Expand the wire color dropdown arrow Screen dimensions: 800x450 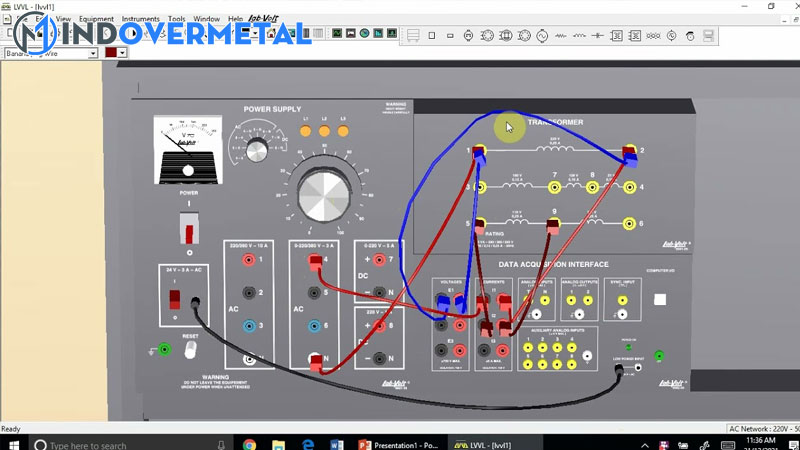(x=122, y=52)
